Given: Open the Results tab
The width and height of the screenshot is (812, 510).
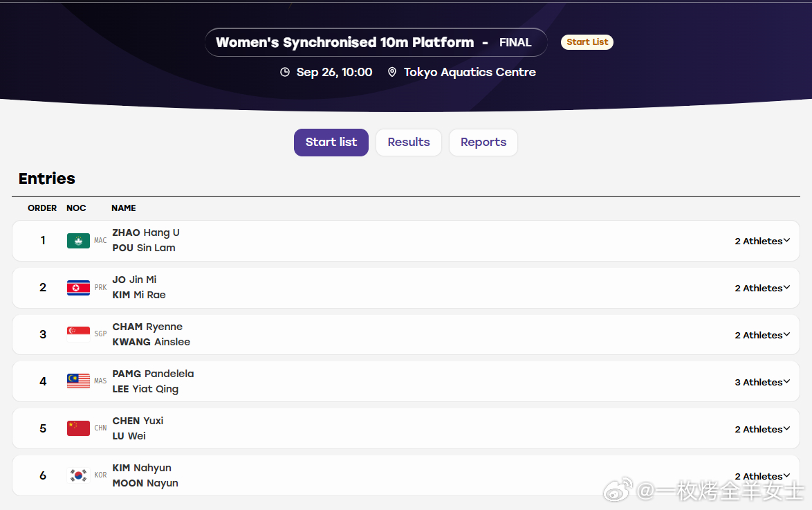Looking at the screenshot, I should click(x=409, y=143).
